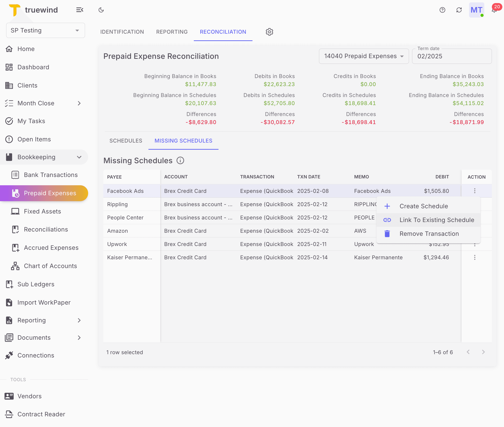Click the Chart of Accounts hierarchy icon

tap(15, 266)
